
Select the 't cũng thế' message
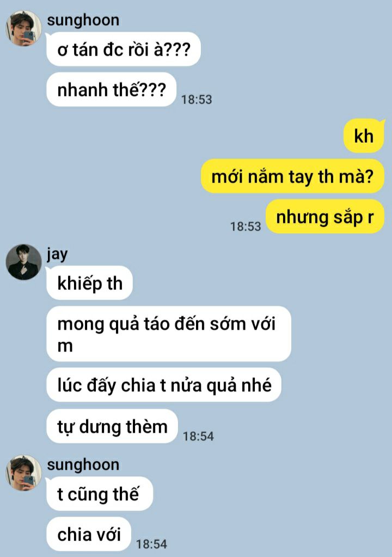click(100, 494)
